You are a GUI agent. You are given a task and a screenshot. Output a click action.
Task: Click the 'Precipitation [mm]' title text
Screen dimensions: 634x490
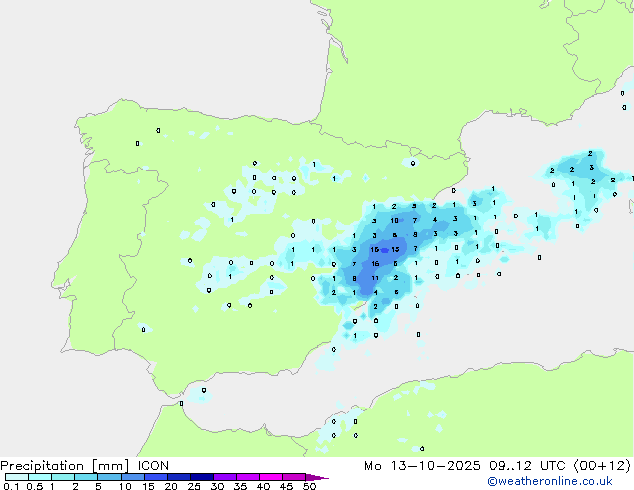tap(65, 466)
